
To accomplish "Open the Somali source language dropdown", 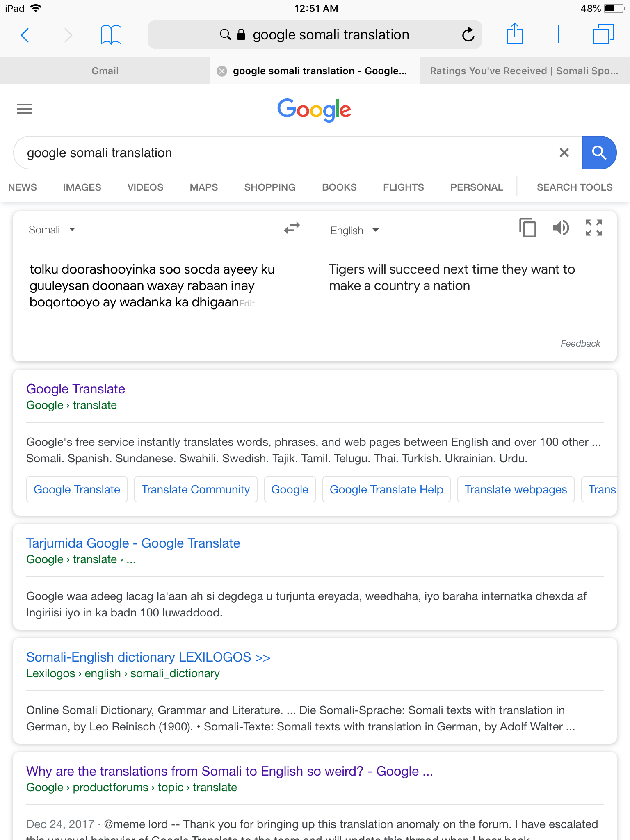I will tap(52, 230).
